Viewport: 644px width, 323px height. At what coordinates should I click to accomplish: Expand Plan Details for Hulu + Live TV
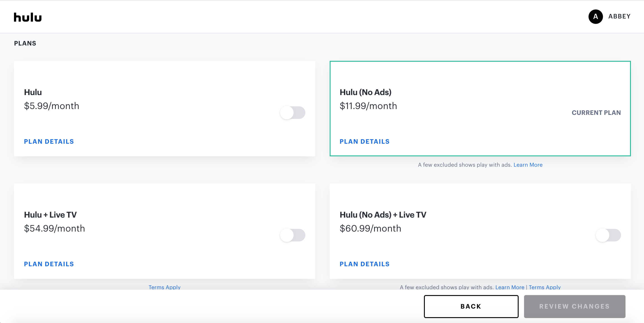point(49,264)
